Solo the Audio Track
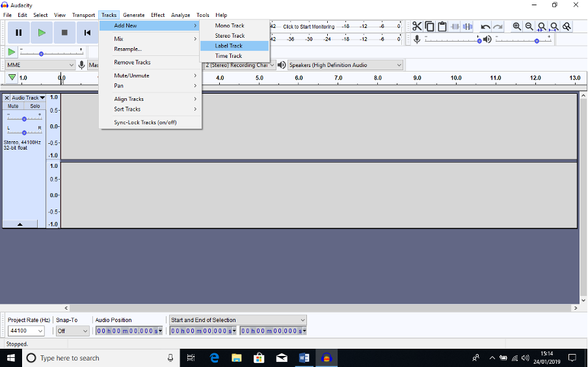This screenshot has width=588, height=367. pos(35,106)
